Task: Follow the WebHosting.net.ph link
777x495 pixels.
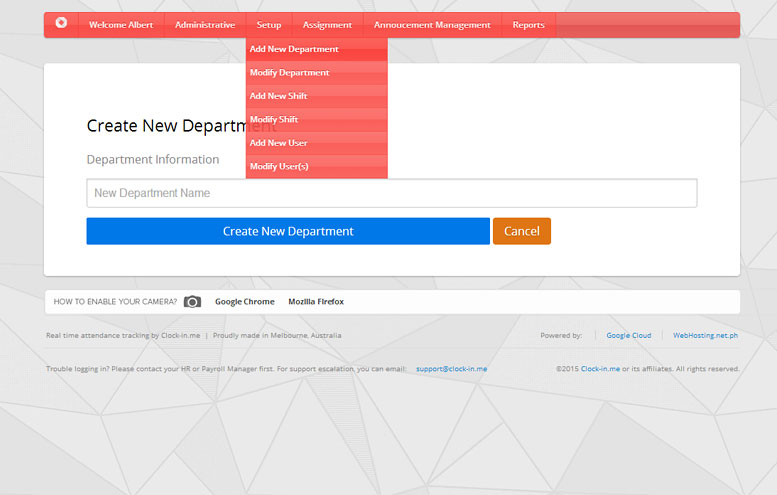Action: coord(705,335)
